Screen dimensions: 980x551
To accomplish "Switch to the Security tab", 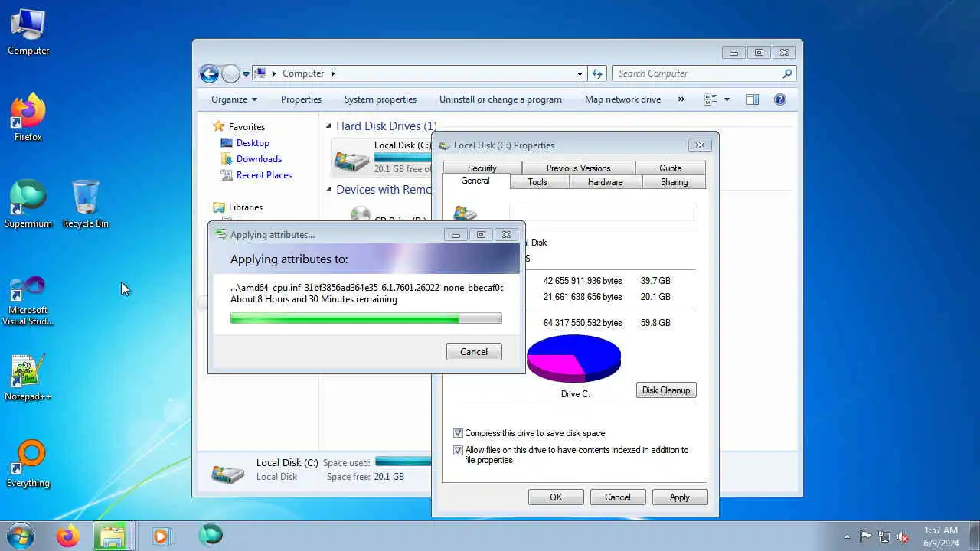I will 482,168.
